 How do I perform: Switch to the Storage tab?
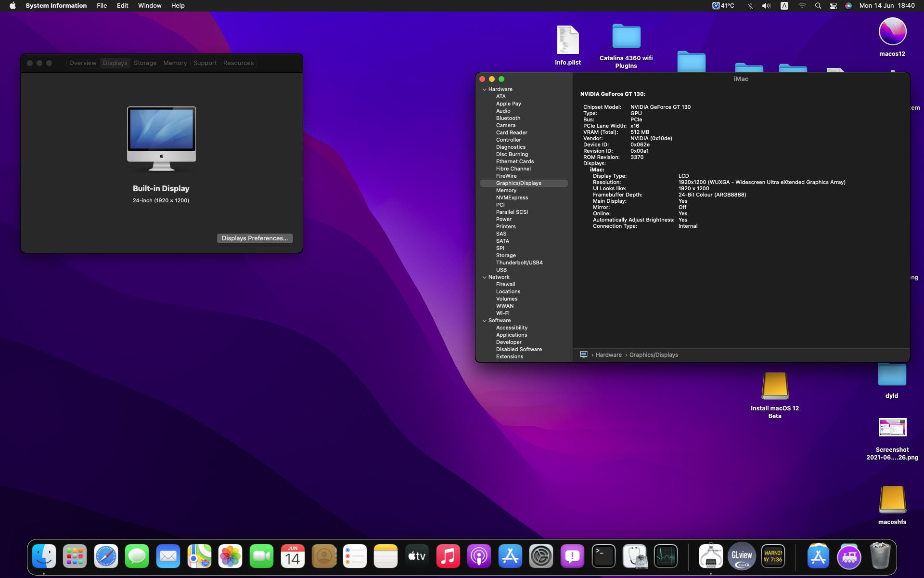(x=145, y=63)
